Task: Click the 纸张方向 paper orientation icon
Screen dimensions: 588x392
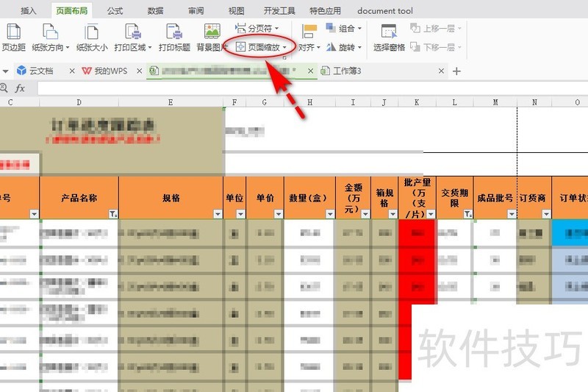Action: tap(50, 32)
